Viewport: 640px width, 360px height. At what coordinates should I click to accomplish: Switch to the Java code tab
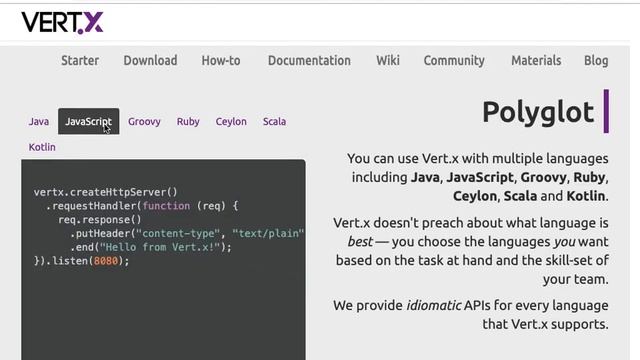(x=39, y=121)
